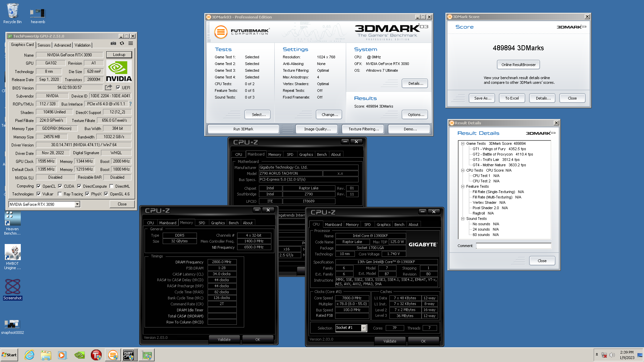Click the NVIDIA logo in GPU-Z
The width and height of the screenshot is (644, 362).
[119, 71]
